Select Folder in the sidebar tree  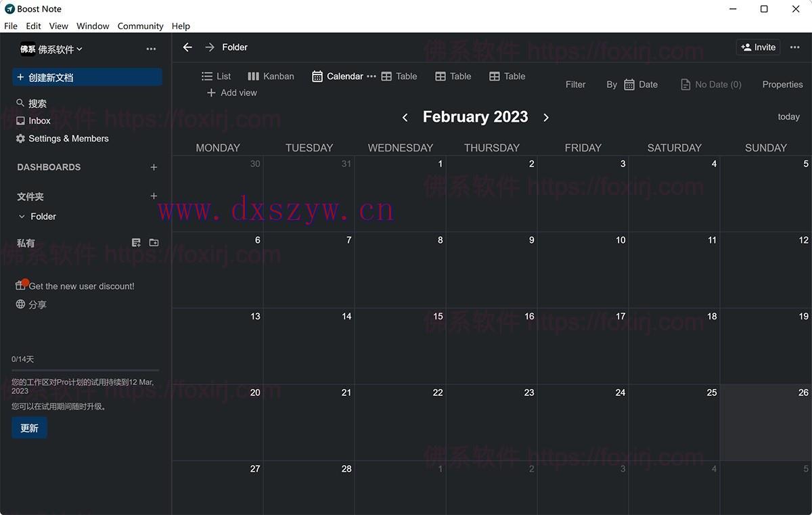(43, 217)
